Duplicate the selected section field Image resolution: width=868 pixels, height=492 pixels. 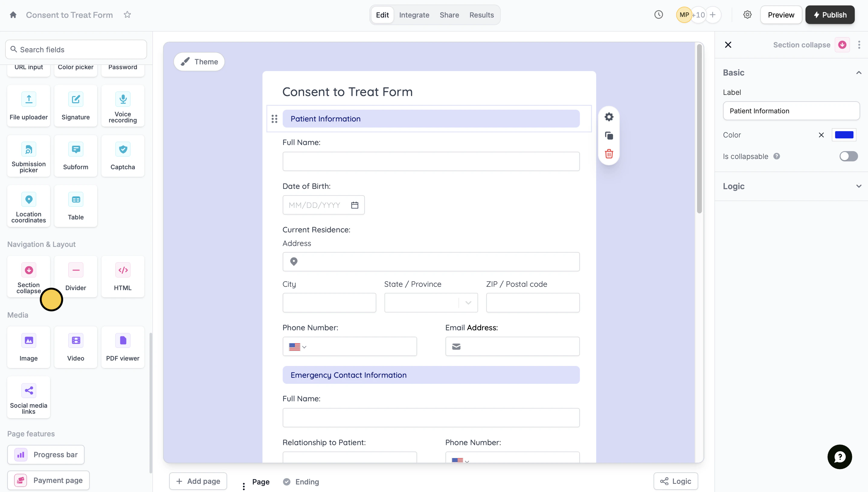click(x=609, y=136)
